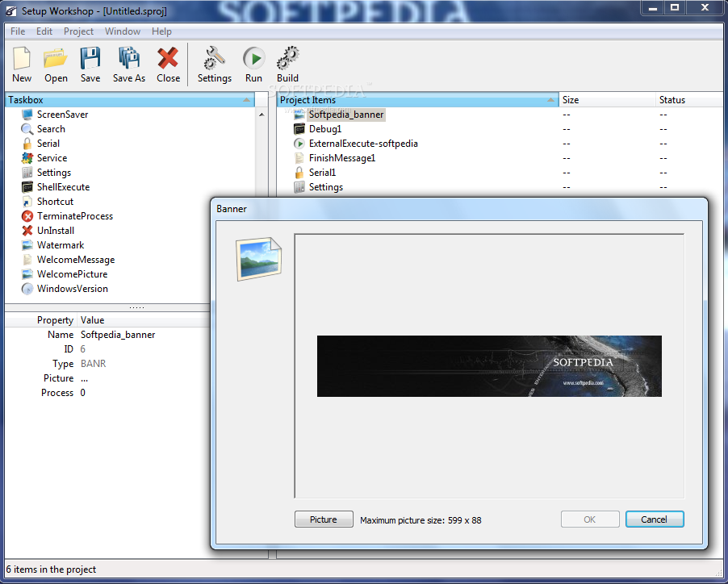Click the picture file icon in Banner dialog
Viewport: 728px width, 584px height.
tap(259, 259)
